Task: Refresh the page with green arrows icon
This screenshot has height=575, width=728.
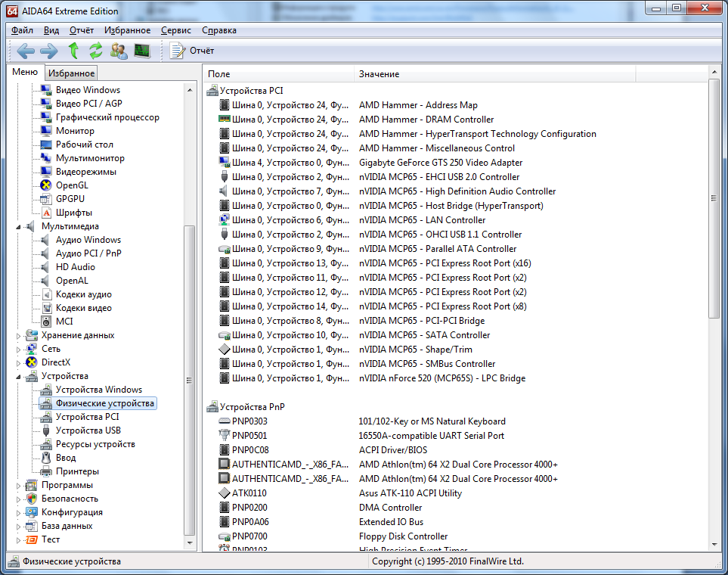Action: pyautogui.click(x=96, y=51)
